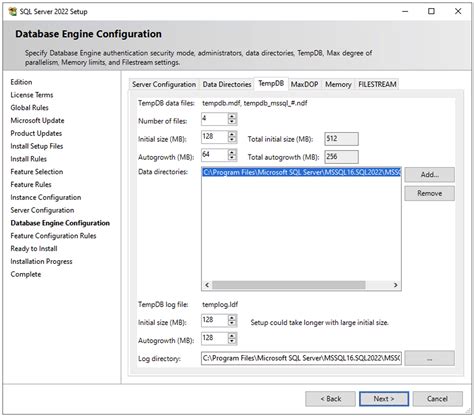The width and height of the screenshot is (474, 417).
Task: Decrease TempDB data Autogrowth spinner
Action: point(232,158)
